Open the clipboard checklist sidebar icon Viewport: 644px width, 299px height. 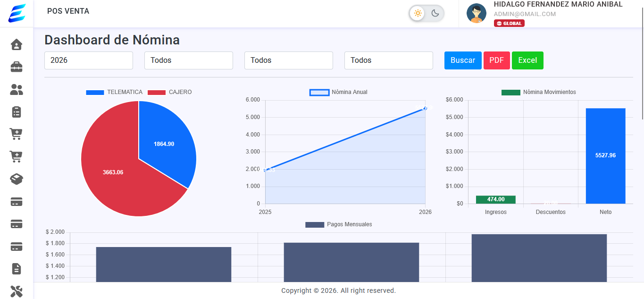17,112
